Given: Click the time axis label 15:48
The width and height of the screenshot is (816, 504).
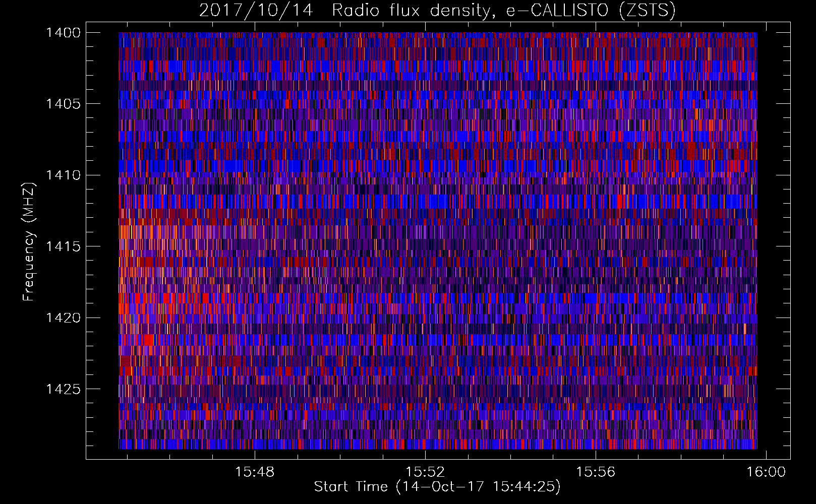Looking at the screenshot, I should tap(255, 472).
